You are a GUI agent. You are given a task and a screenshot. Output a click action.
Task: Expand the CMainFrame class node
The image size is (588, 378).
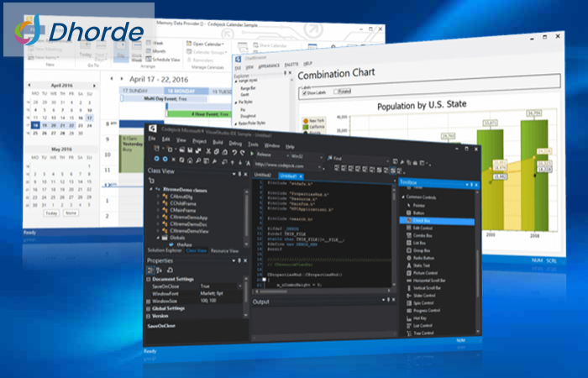158,210
